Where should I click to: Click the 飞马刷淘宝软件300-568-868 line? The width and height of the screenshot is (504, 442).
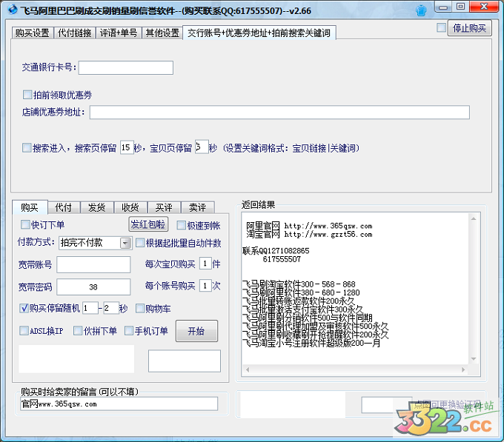tap(299, 284)
